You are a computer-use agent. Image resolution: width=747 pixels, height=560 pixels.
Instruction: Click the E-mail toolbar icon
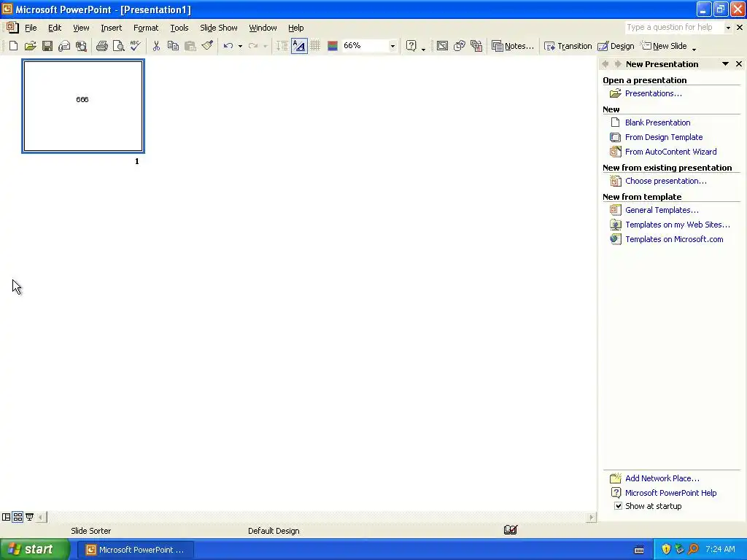(x=64, y=46)
